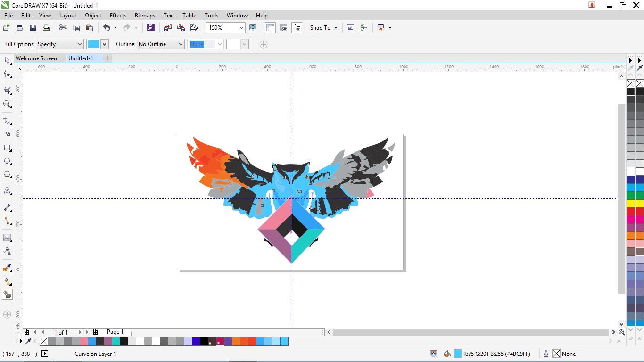Image resolution: width=644 pixels, height=362 pixels.
Task: Select the Artistic Media tool
Action: pos(7,134)
